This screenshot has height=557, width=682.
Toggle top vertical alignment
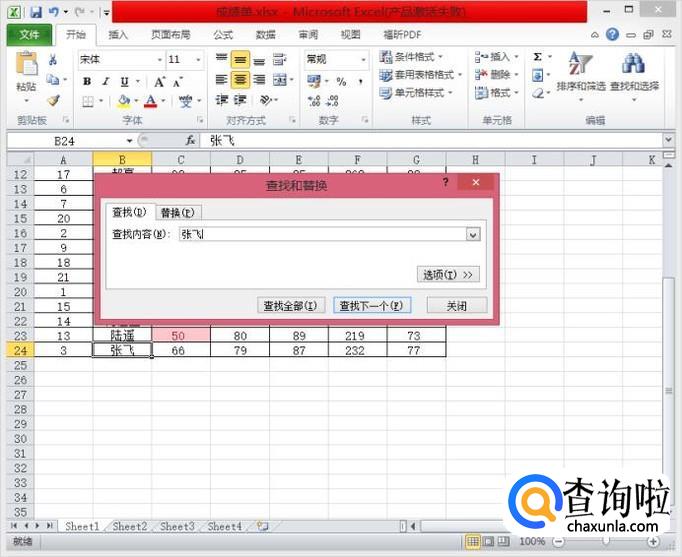222,58
